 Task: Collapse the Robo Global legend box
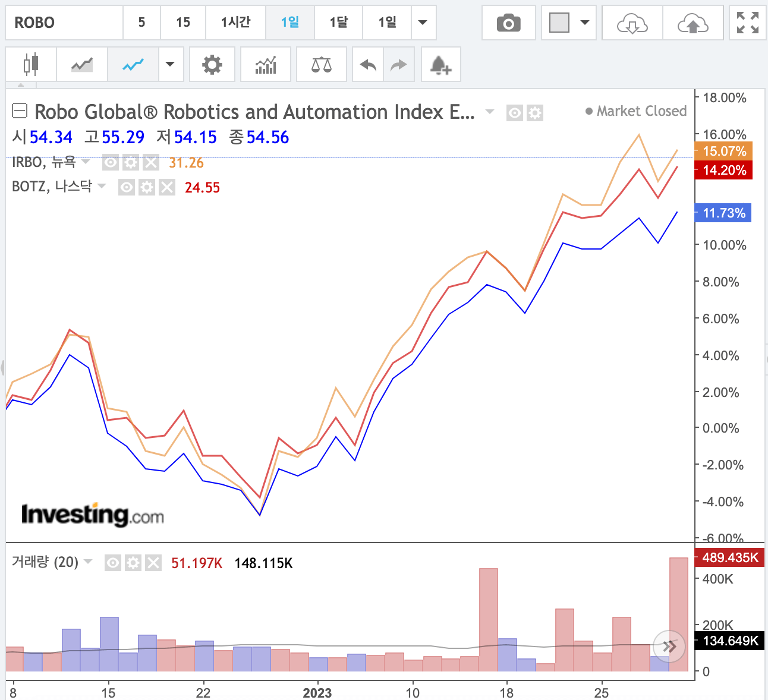[20, 111]
